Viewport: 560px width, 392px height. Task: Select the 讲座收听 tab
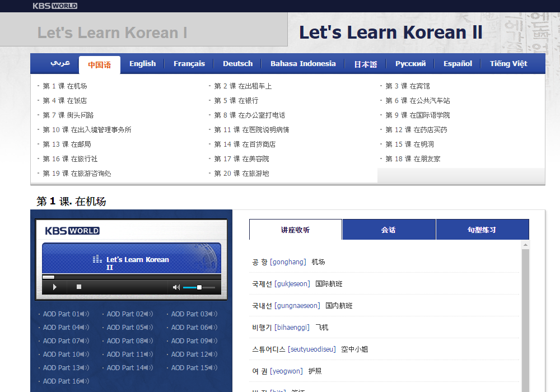tap(295, 230)
